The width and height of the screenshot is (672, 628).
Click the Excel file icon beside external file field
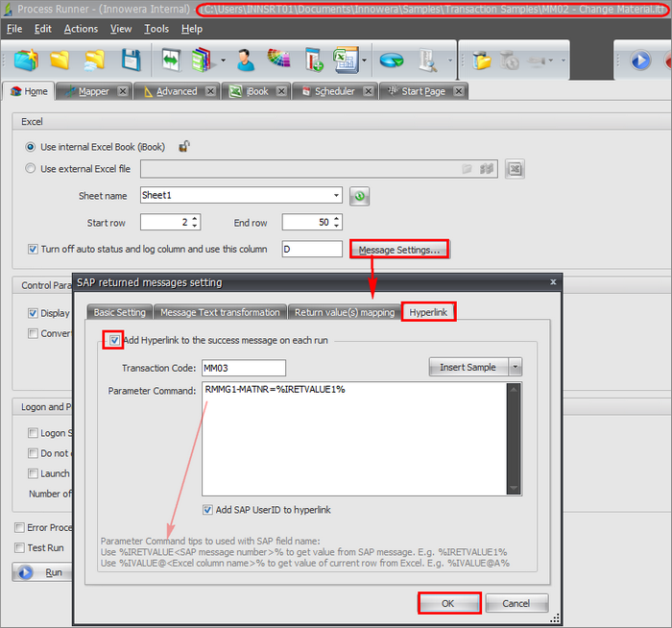(516, 169)
